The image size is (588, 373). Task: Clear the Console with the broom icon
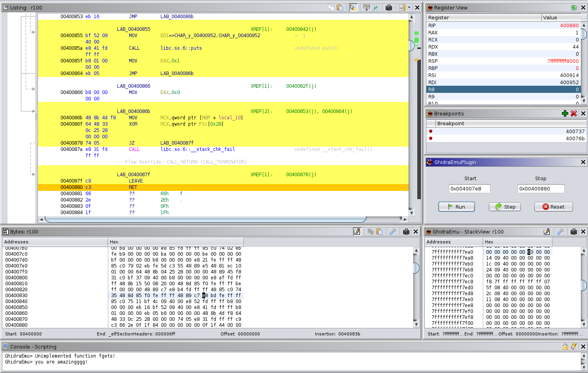point(574,347)
